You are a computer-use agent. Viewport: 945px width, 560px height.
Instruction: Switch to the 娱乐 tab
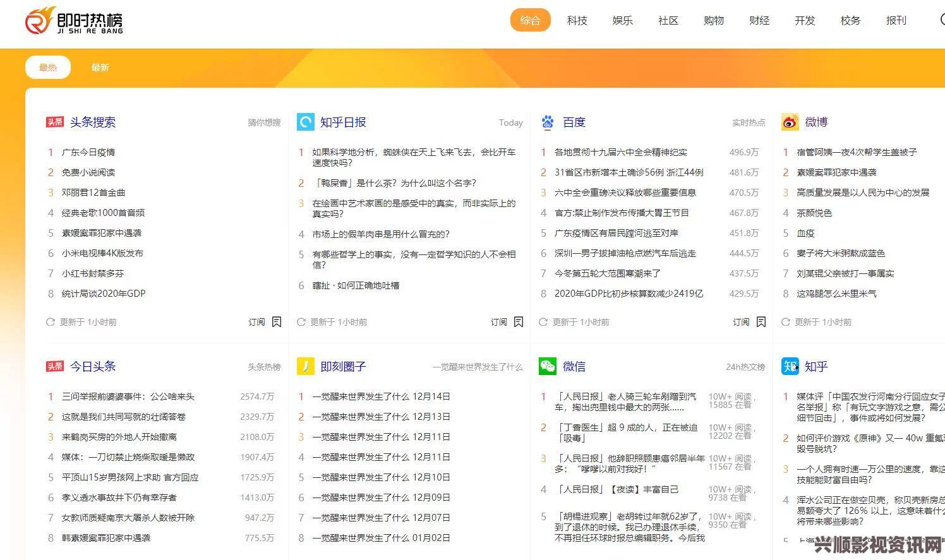point(623,20)
